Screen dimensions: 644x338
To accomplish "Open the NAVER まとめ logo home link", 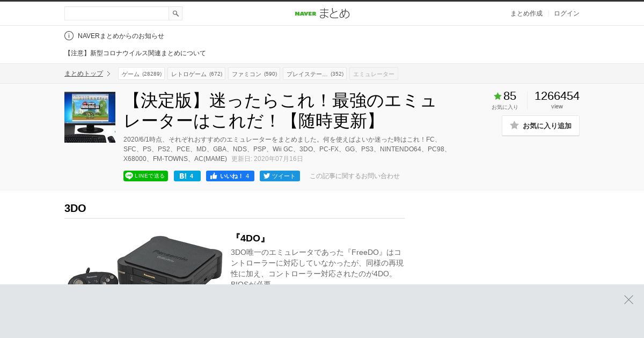I will pos(322,13).
